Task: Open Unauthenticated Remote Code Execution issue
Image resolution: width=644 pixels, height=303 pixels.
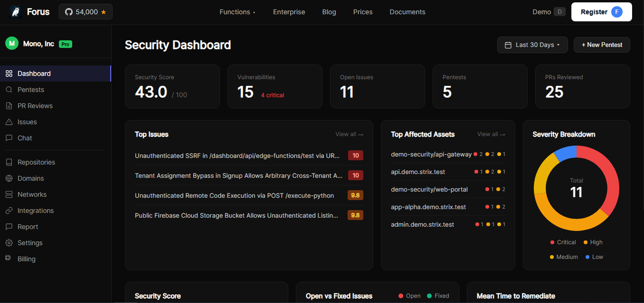Action: pyautogui.click(x=249, y=195)
